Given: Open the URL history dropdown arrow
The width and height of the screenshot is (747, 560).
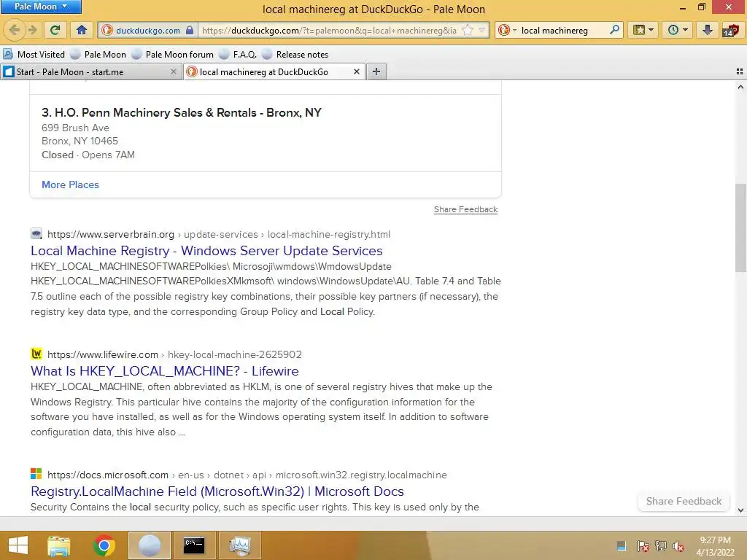Looking at the screenshot, I should pyautogui.click(x=481, y=30).
